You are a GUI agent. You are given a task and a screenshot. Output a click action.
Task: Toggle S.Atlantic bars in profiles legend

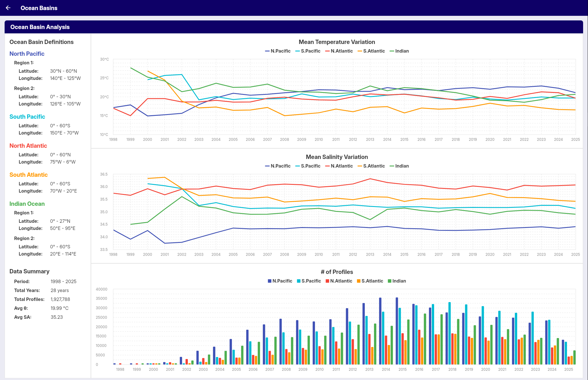[x=370, y=281]
